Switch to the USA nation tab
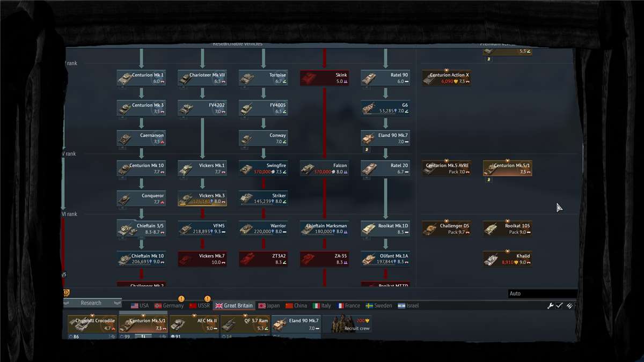The width and height of the screenshot is (644, 362). [x=140, y=306]
